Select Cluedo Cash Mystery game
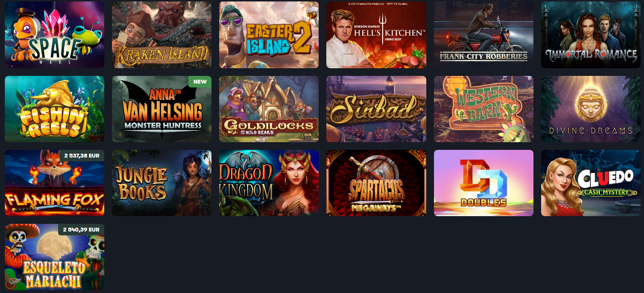644x293 pixels. [x=591, y=183]
